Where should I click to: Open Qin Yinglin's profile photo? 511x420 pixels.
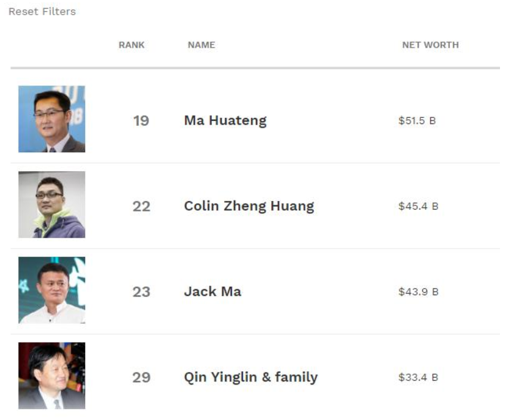pos(52,375)
